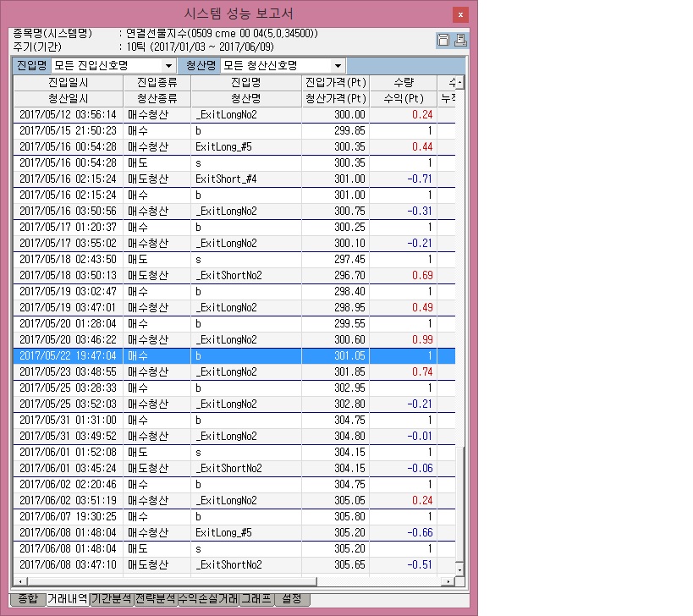Viewport: 693px width, 616px height.
Task: Click the horizontal scrollbar left arrow
Action: pyautogui.click(x=20, y=581)
